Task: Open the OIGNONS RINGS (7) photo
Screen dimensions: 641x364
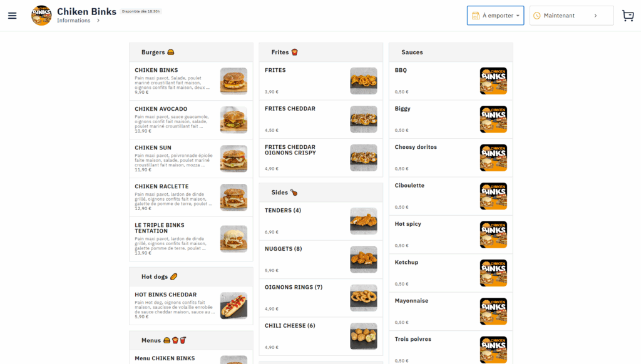Action: tap(364, 298)
